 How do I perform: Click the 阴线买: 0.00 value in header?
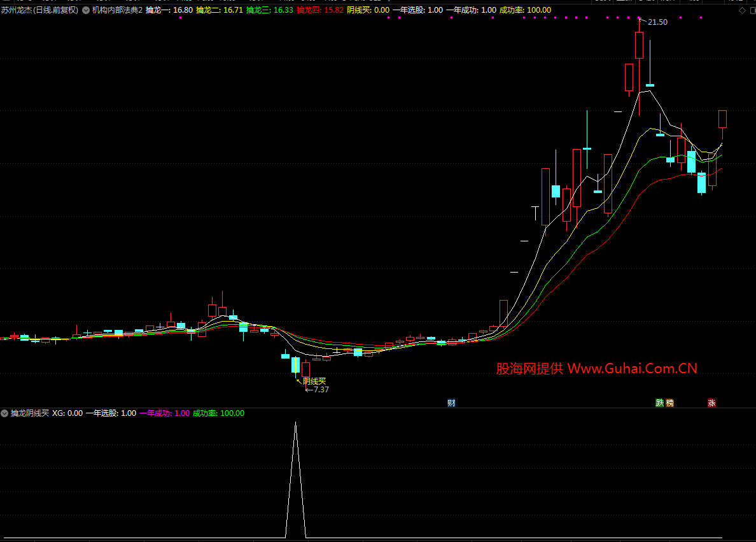(x=368, y=10)
